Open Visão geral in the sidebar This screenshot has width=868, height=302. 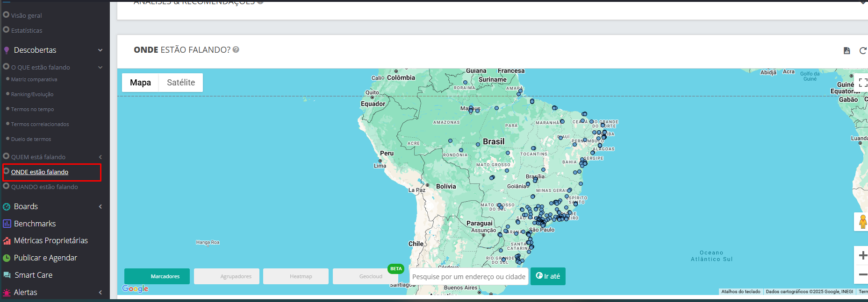tap(27, 15)
